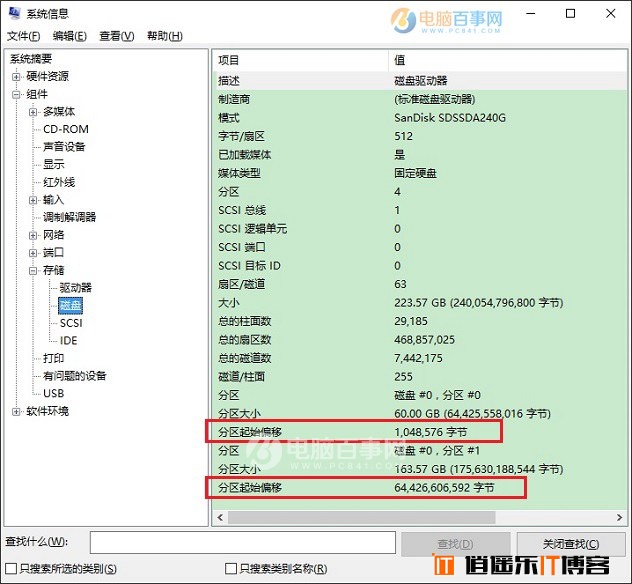Image resolution: width=632 pixels, height=584 pixels.
Task: Click the 字节/扇区 row
Action: coord(420,136)
